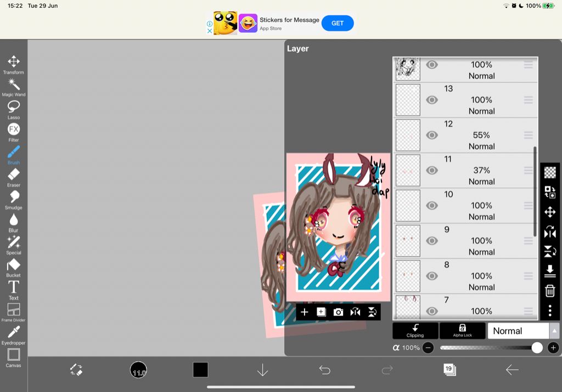Toggle Alpha Lock for the layer
This screenshot has height=392, width=562.
(x=462, y=331)
